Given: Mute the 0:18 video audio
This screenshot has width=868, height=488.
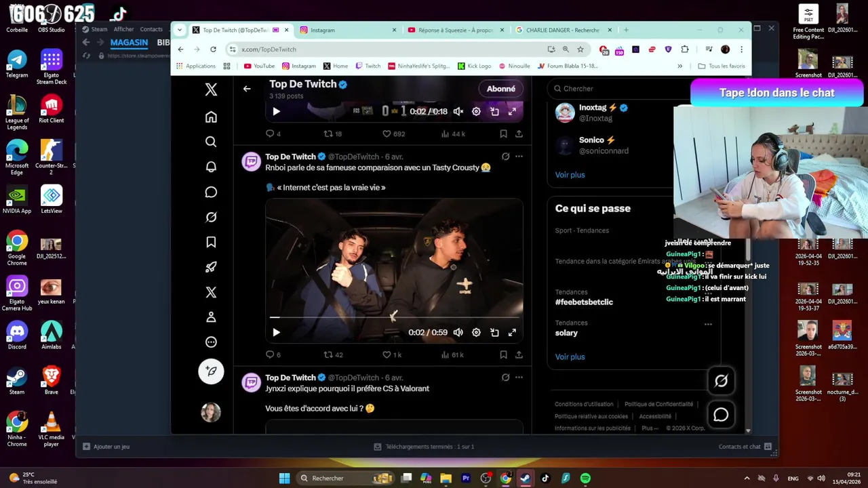Looking at the screenshot, I should click(x=458, y=112).
